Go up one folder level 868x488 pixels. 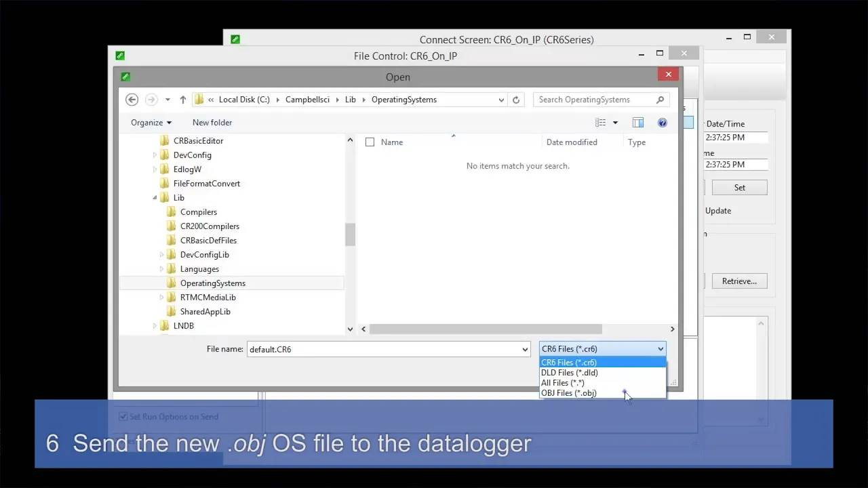coord(182,100)
